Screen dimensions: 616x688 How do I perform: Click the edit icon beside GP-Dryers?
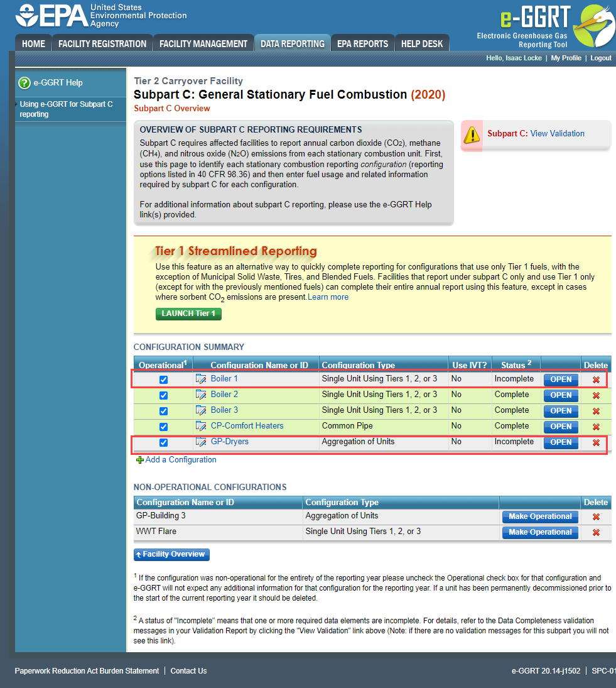(201, 442)
